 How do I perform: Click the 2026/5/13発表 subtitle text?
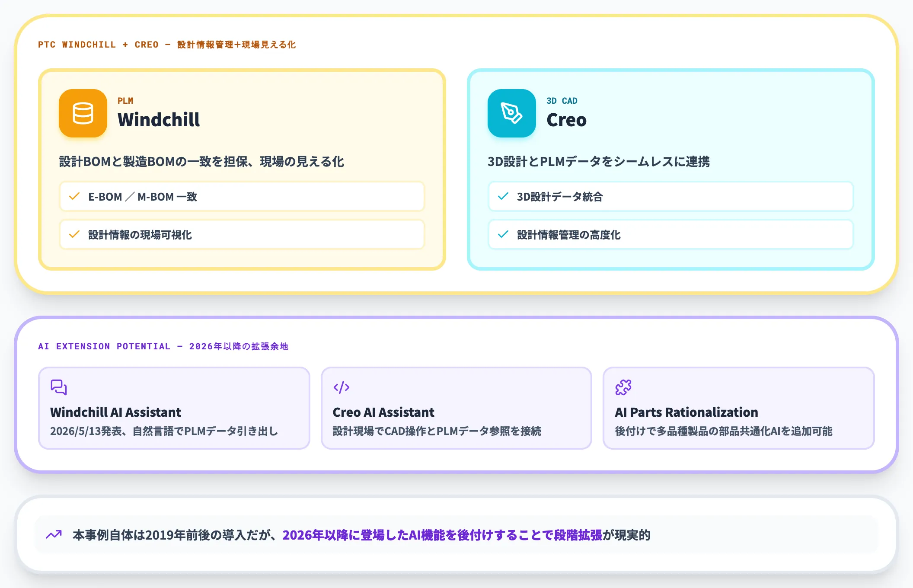tap(164, 431)
